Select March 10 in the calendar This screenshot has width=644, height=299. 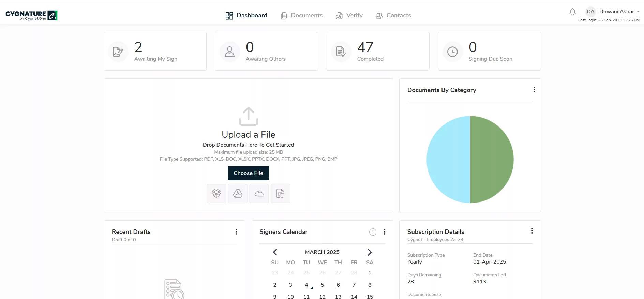290,297
